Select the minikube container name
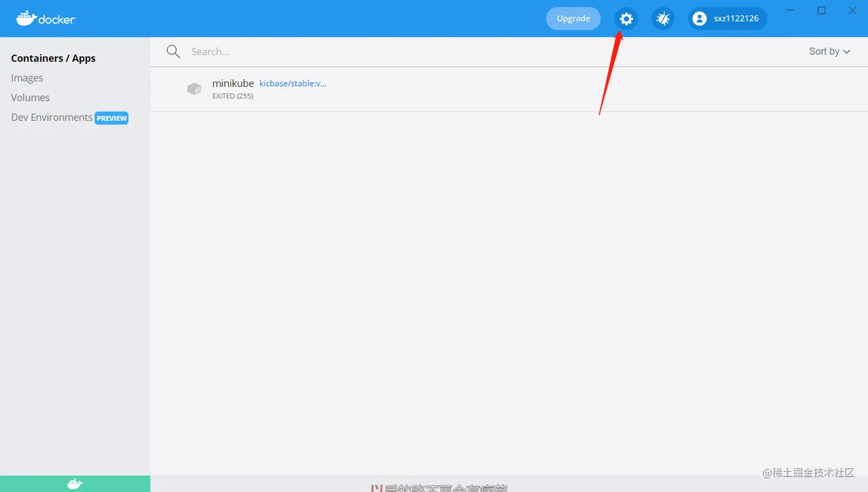This screenshot has height=492, width=868. [233, 83]
